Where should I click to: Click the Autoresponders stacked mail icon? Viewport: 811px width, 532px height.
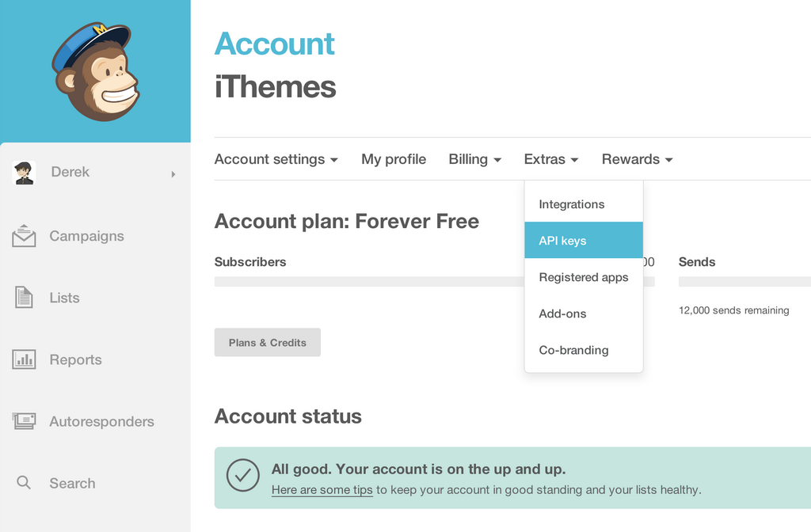(x=24, y=421)
